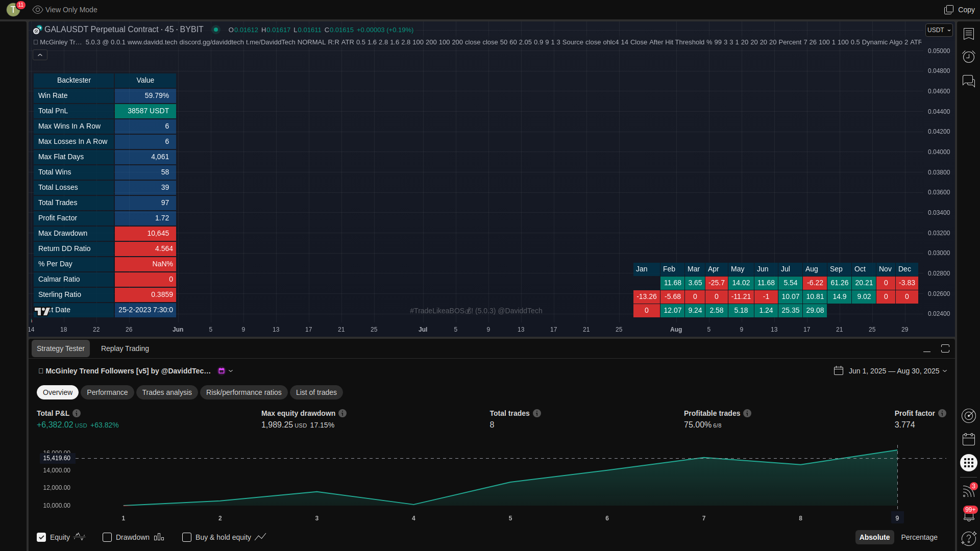The height and width of the screenshot is (551, 980).
Task: Show info for Profitable trades
Action: click(x=747, y=413)
